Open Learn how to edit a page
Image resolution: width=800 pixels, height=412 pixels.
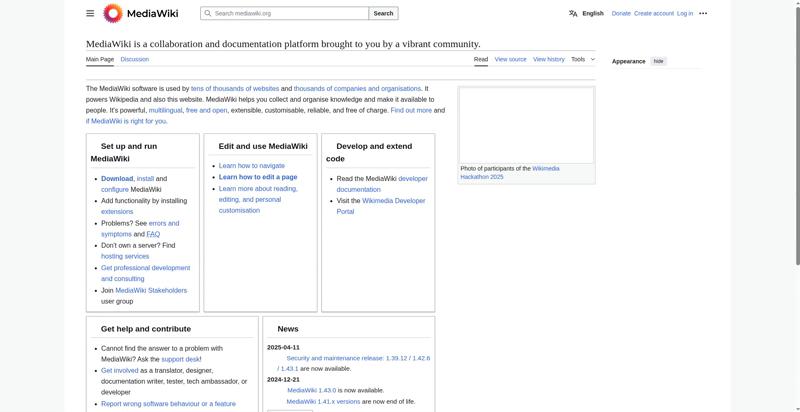point(258,177)
